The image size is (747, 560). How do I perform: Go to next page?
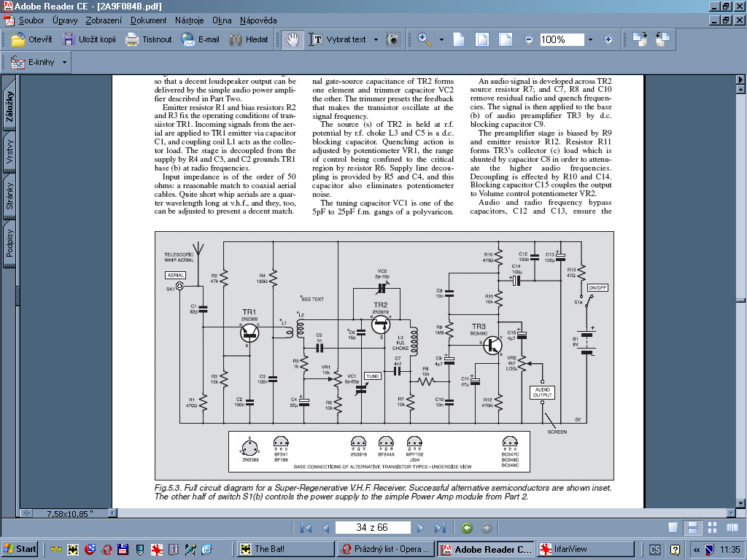[x=419, y=528]
